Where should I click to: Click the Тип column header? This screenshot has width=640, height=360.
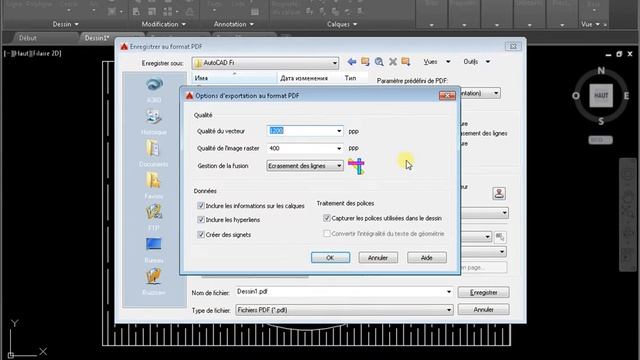[350, 78]
